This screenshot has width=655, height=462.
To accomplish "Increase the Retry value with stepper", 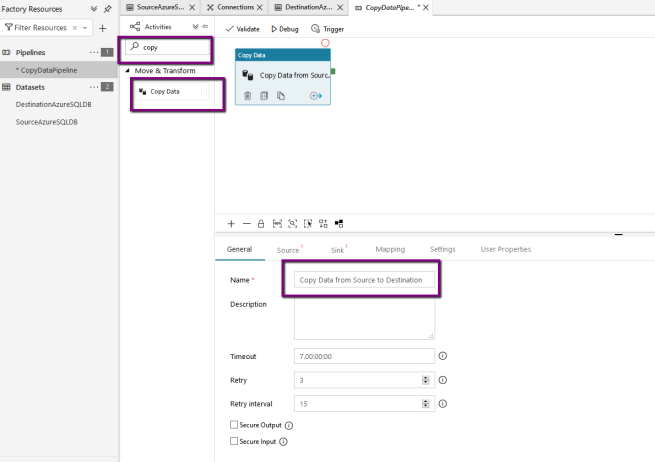I will [426, 377].
